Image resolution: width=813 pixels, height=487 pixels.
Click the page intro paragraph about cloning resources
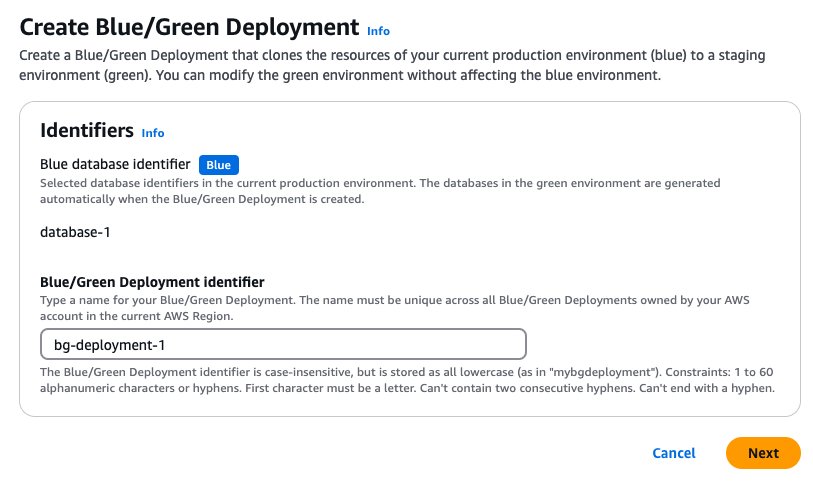392,65
